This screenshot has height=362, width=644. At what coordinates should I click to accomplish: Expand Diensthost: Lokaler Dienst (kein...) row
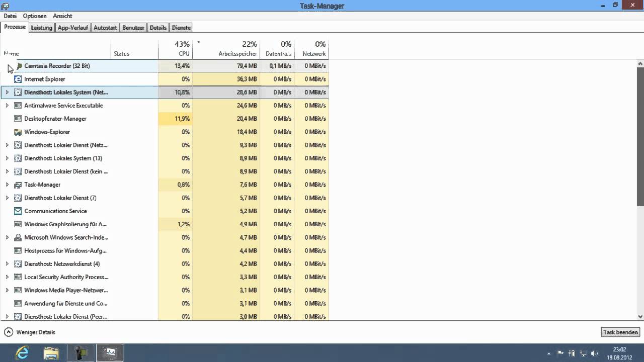(7, 171)
